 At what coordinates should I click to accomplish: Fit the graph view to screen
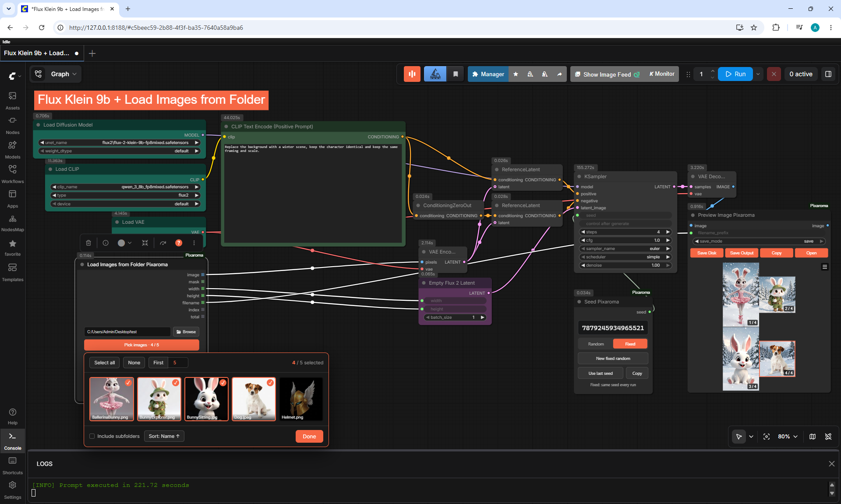click(x=767, y=437)
